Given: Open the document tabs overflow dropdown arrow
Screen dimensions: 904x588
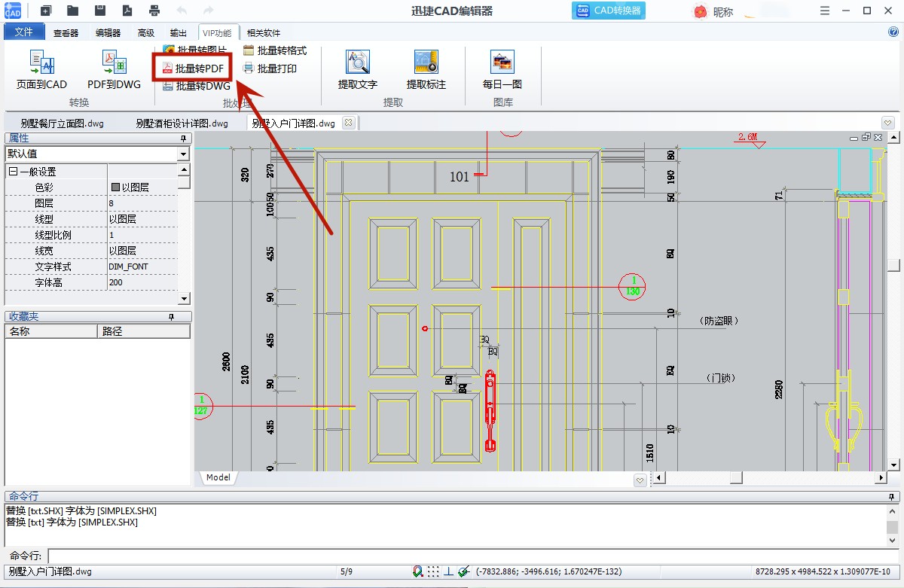Looking at the screenshot, I should (x=887, y=122).
